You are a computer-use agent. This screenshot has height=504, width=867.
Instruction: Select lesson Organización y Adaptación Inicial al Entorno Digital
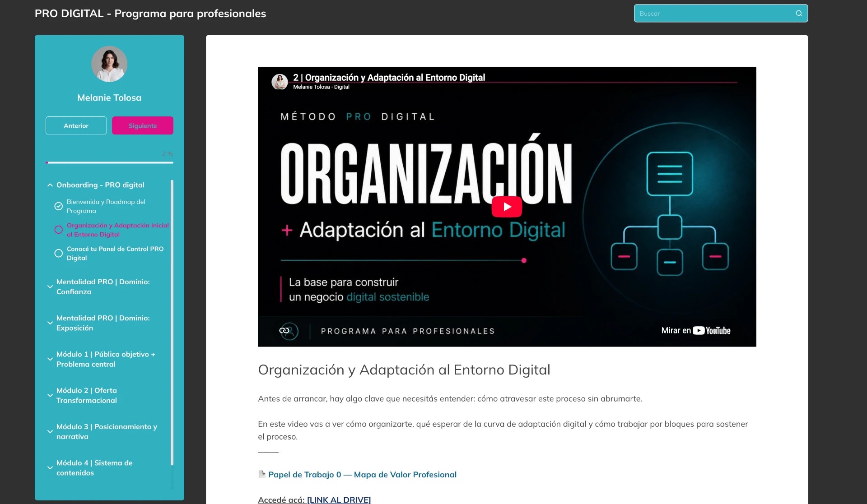point(117,230)
